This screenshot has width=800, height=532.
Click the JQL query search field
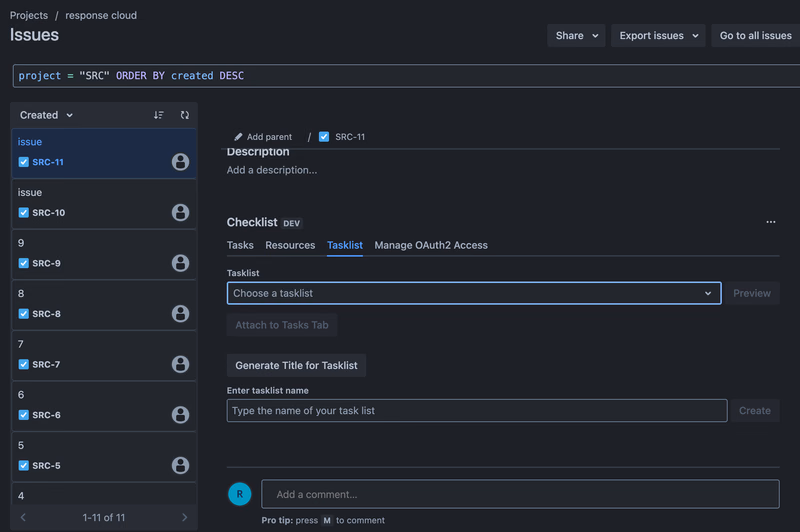click(406, 75)
